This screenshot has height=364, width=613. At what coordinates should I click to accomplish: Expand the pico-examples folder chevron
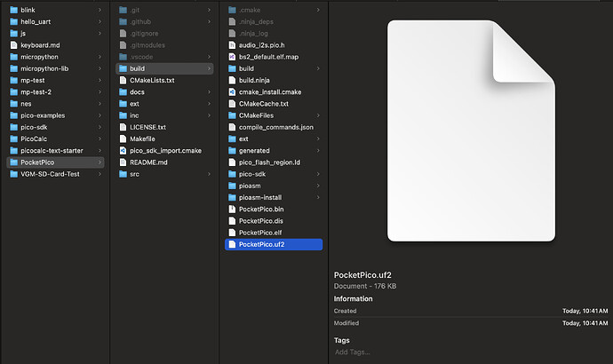pos(99,115)
